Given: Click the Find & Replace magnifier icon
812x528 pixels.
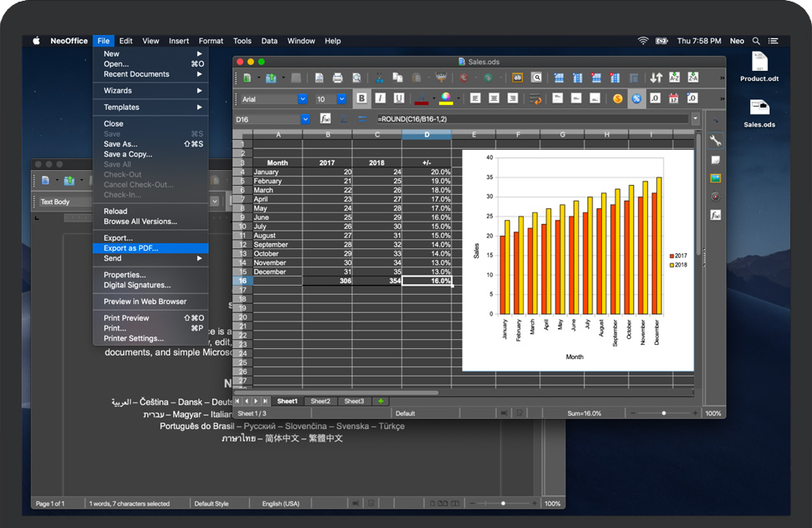Looking at the screenshot, I should coord(537,77).
